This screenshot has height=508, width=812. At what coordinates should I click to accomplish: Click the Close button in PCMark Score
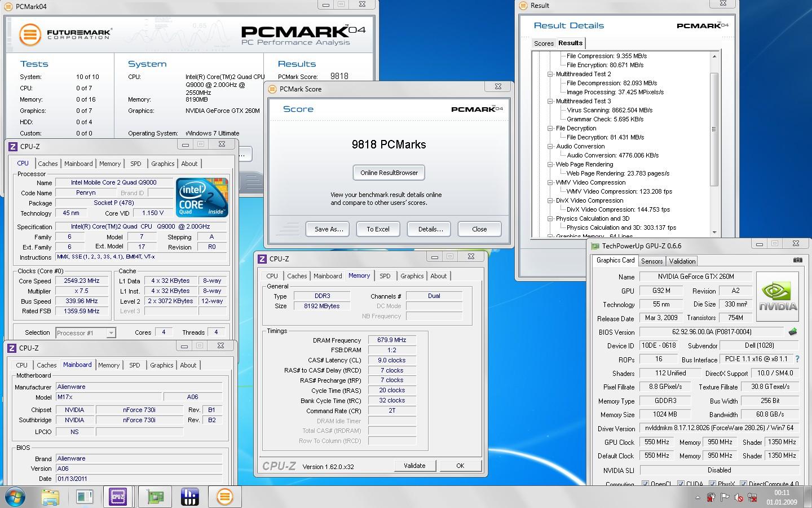tap(479, 229)
